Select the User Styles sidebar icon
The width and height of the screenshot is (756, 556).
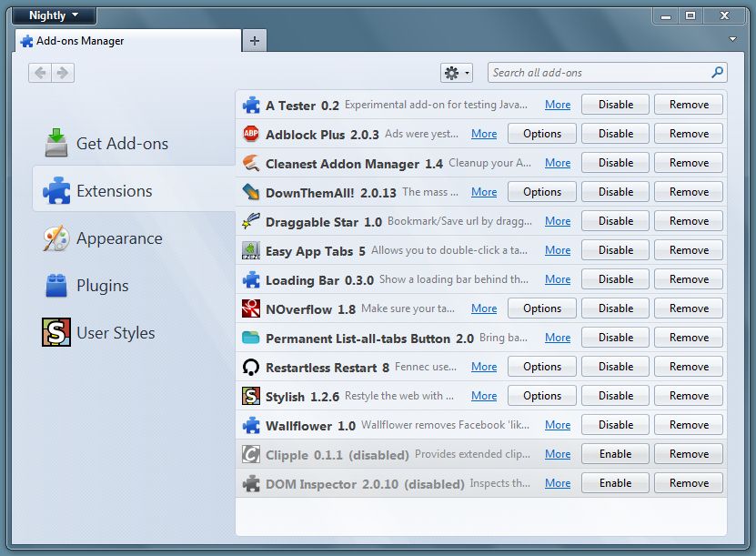tap(55, 332)
